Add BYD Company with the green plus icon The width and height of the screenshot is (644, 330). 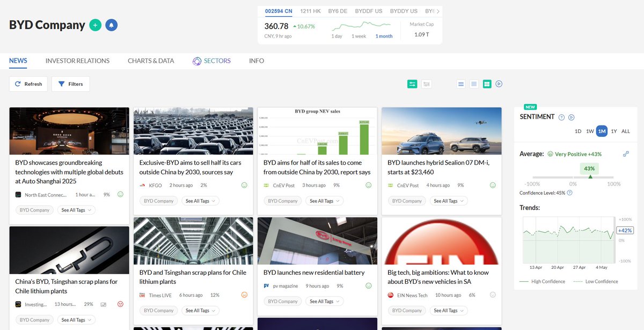point(96,25)
